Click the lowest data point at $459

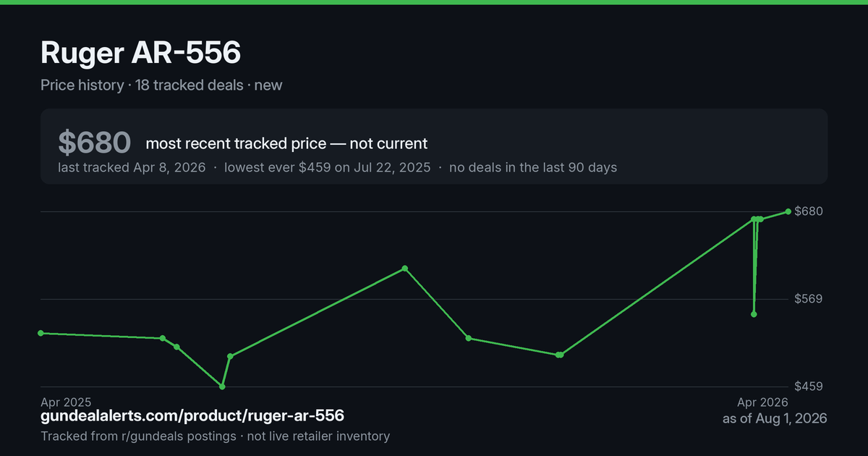tap(222, 387)
